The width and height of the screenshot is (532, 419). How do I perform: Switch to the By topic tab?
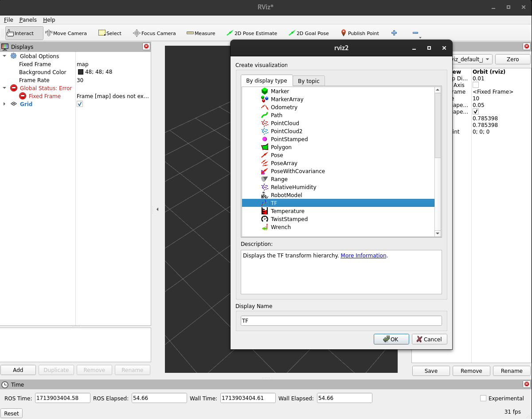coord(309,81)
